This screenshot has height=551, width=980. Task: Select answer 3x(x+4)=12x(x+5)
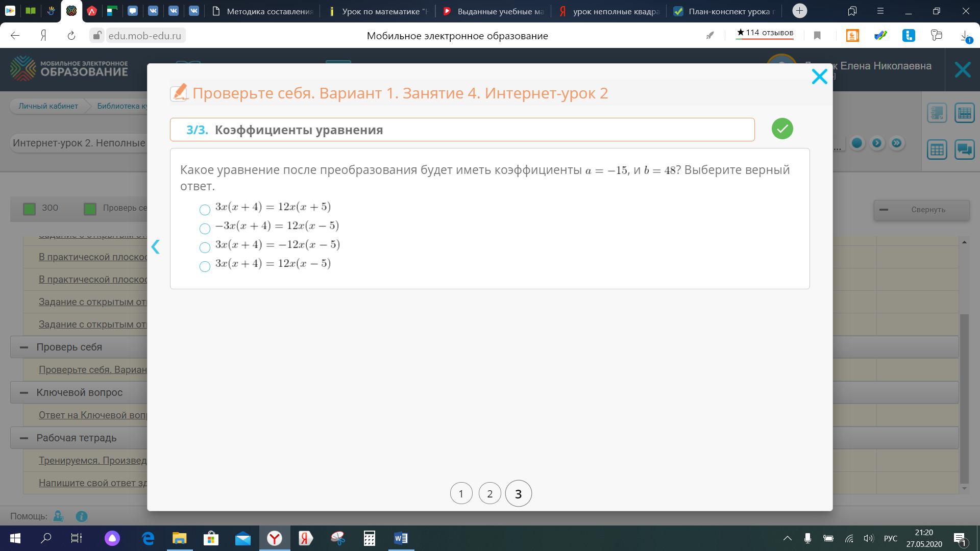(205, 210)
